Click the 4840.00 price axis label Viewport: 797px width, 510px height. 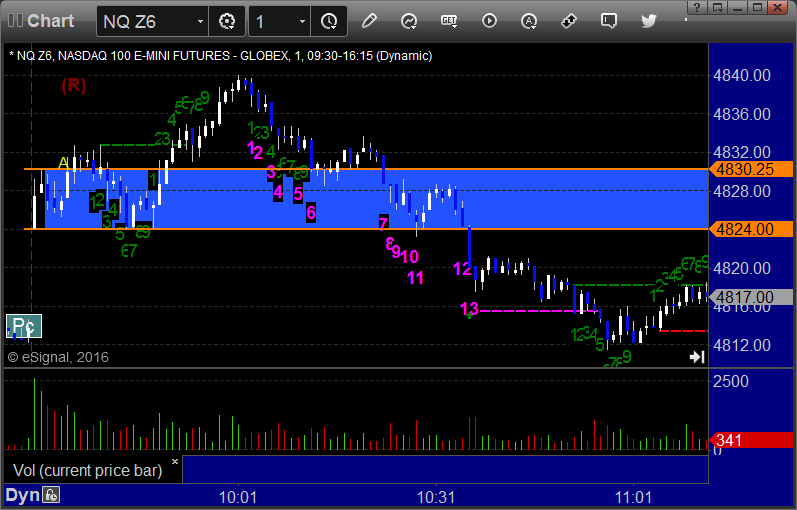[x=742, y=75]
